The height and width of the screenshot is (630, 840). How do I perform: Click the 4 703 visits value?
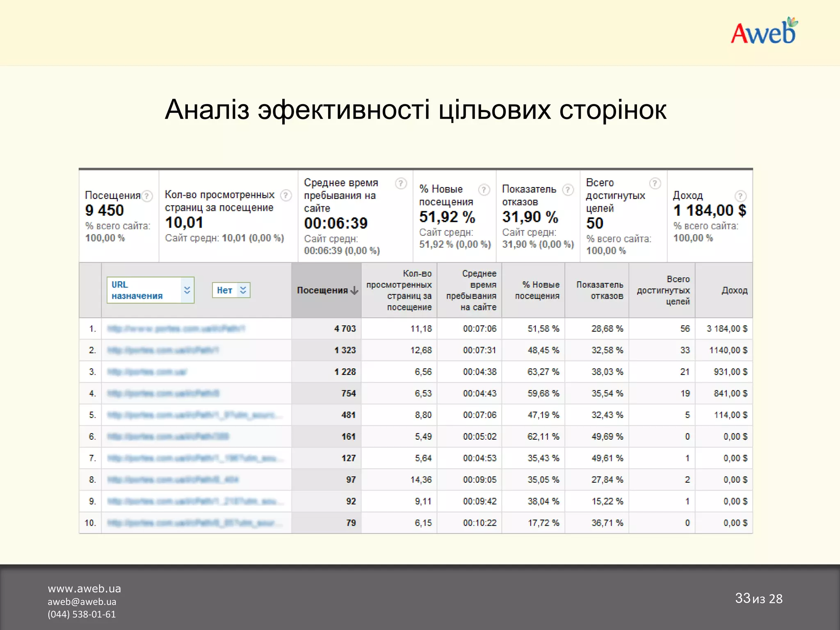[x=345, y=329]
